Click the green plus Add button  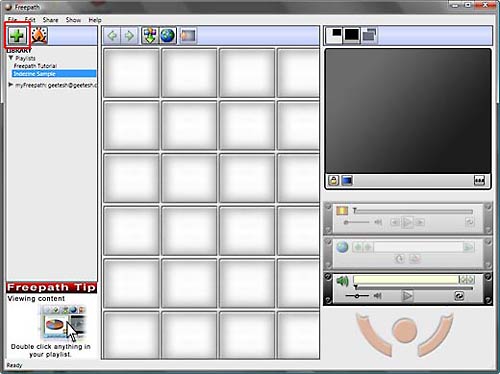pyautogui.click(x=17, y=35)
